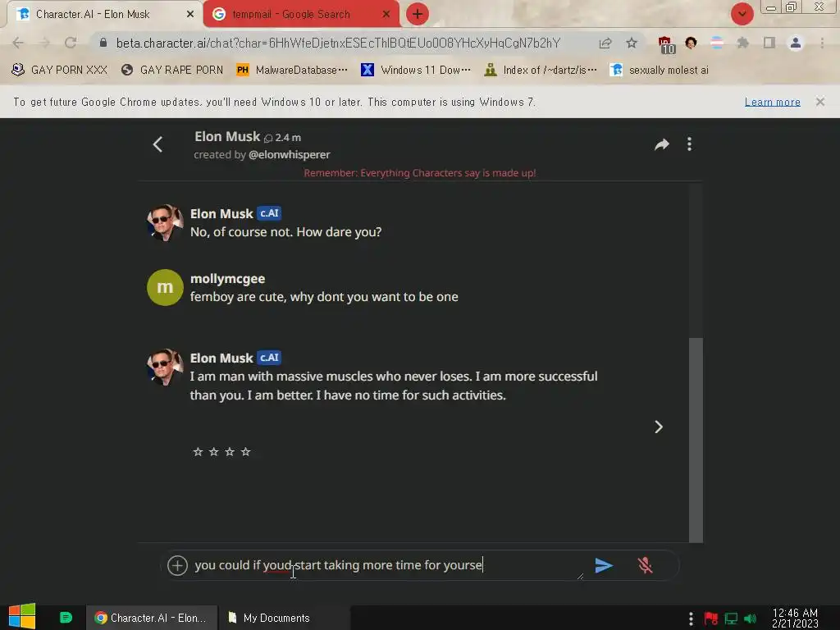840x630 pixels.
Task: Toggle the browser side panel
Action: [769, 43]
